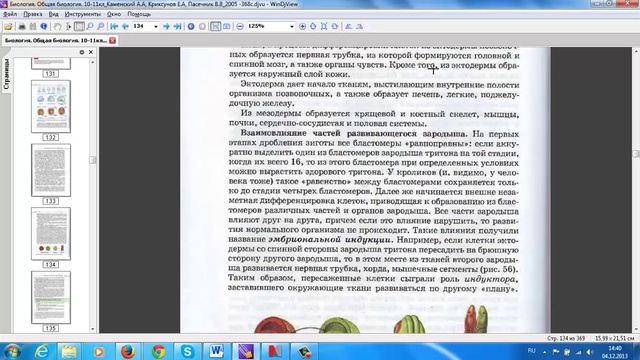Click the Back navigation round icon

pos(191,27)
